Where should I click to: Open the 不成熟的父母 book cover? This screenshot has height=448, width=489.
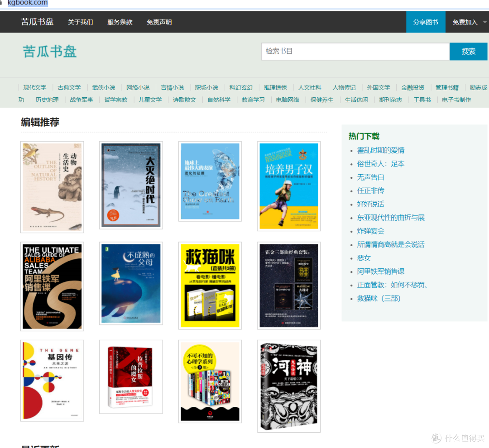(131, 283)
